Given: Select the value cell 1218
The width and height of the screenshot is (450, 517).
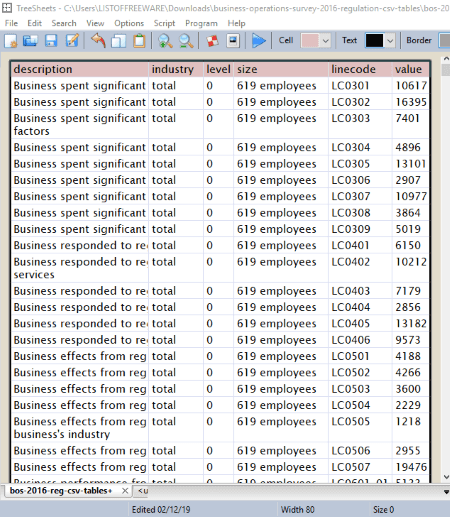Looking at the screenshot, I should (x=411, y=428).
